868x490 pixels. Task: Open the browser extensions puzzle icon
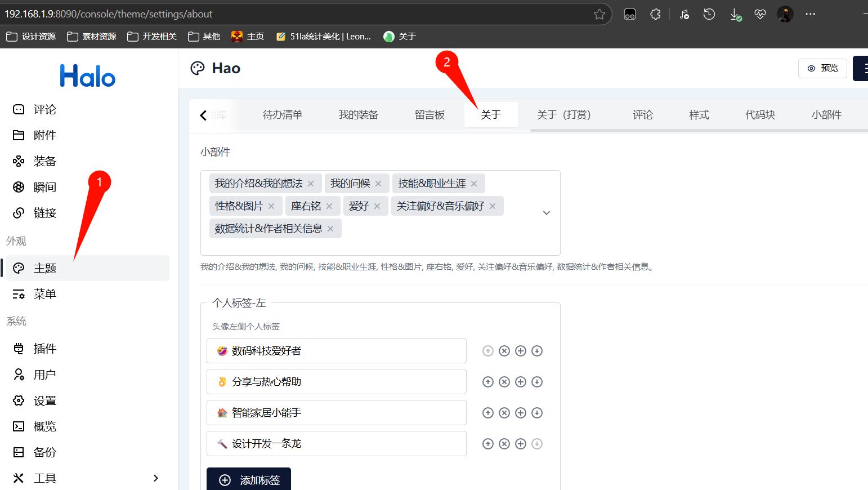655,14
